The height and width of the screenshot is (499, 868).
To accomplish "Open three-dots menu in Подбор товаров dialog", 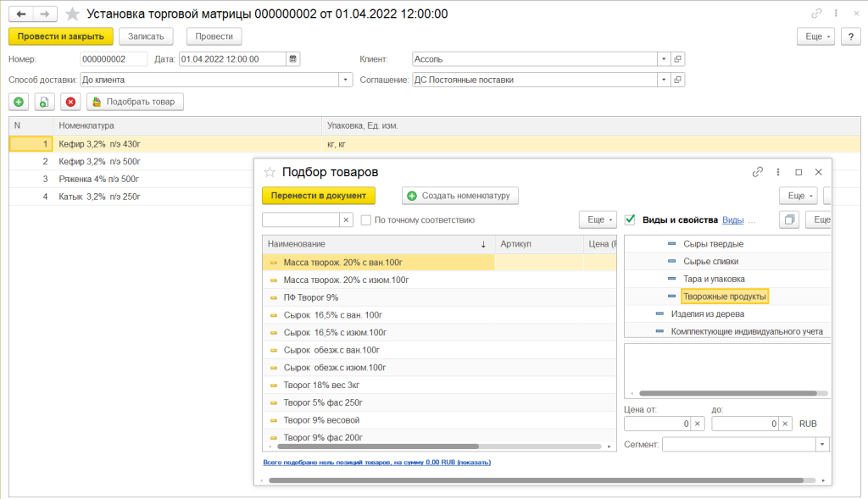I will click(778, 172).
